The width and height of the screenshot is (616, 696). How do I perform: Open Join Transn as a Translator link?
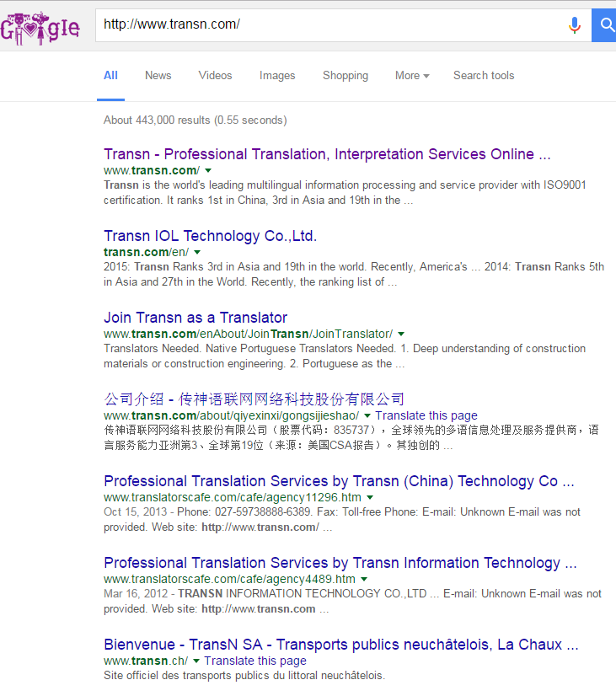196,318
